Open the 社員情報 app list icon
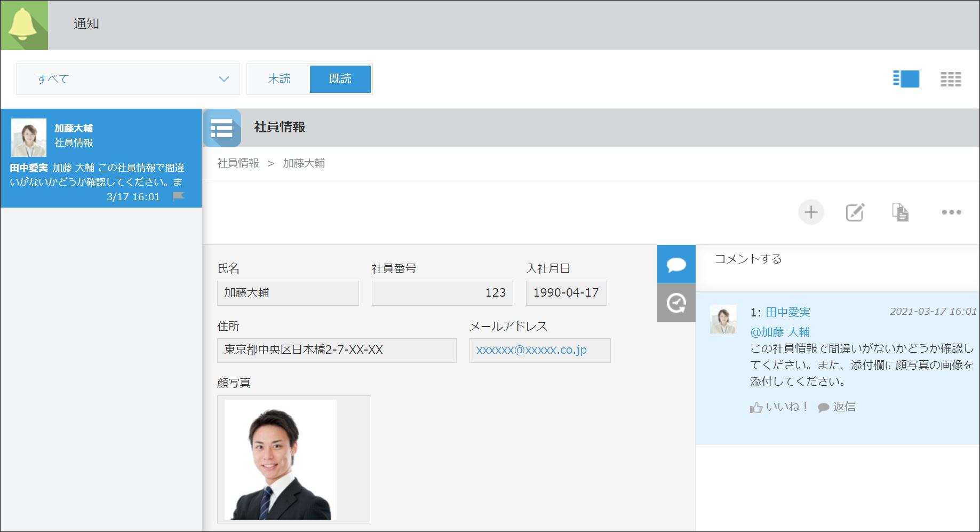 coord(222,128)
